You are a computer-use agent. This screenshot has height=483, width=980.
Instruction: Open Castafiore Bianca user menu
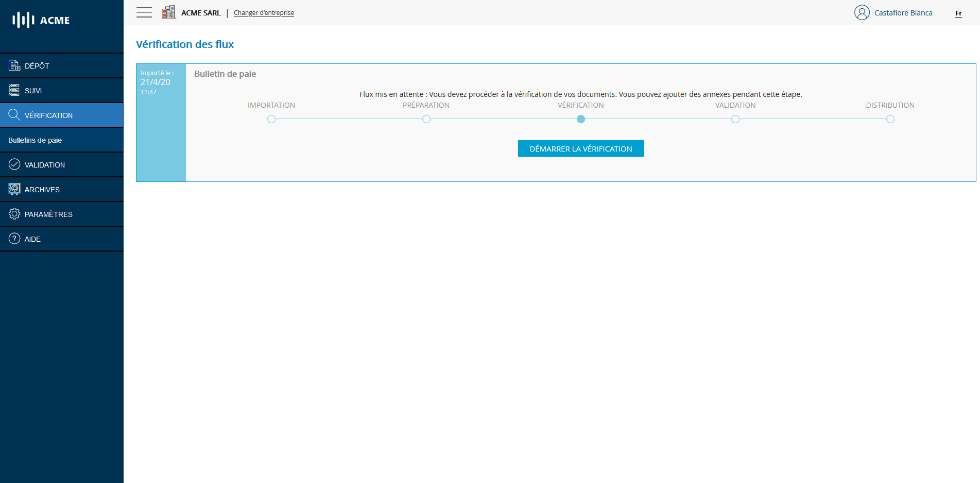[903, 13]
